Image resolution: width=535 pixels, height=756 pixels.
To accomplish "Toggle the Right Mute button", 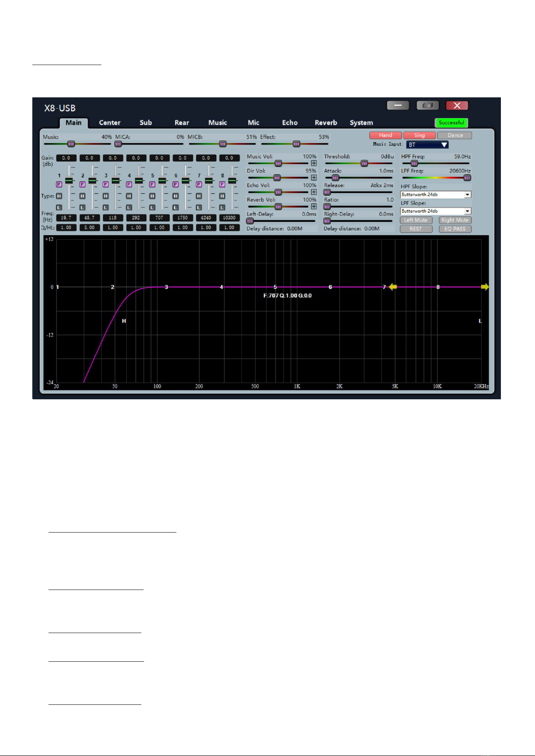I will coord(455,220).
